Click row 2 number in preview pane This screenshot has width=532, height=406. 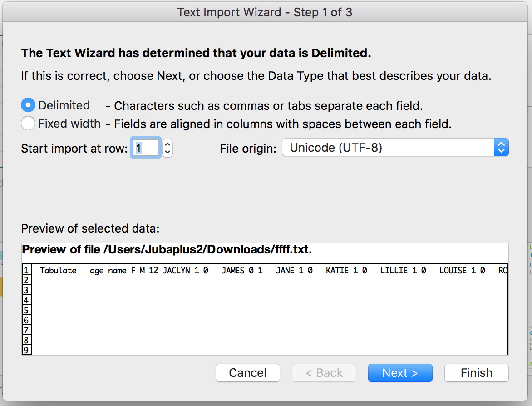(26, 279)
